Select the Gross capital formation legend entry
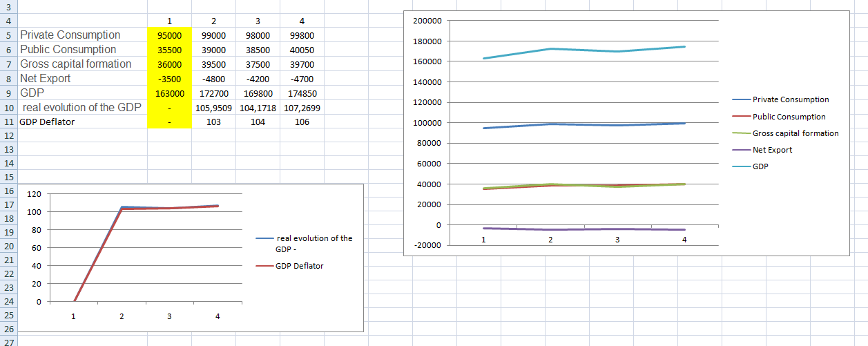The image size is (868, 346). pos(795,133)
